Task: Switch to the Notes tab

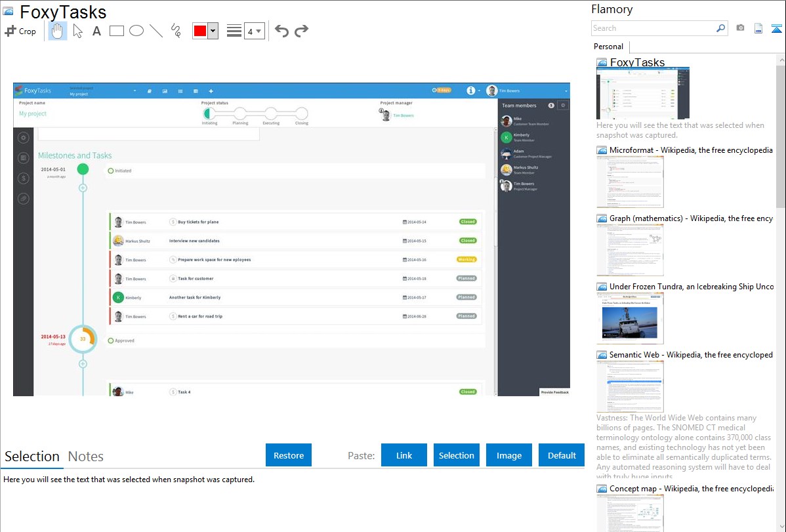Action: [86, 457]
